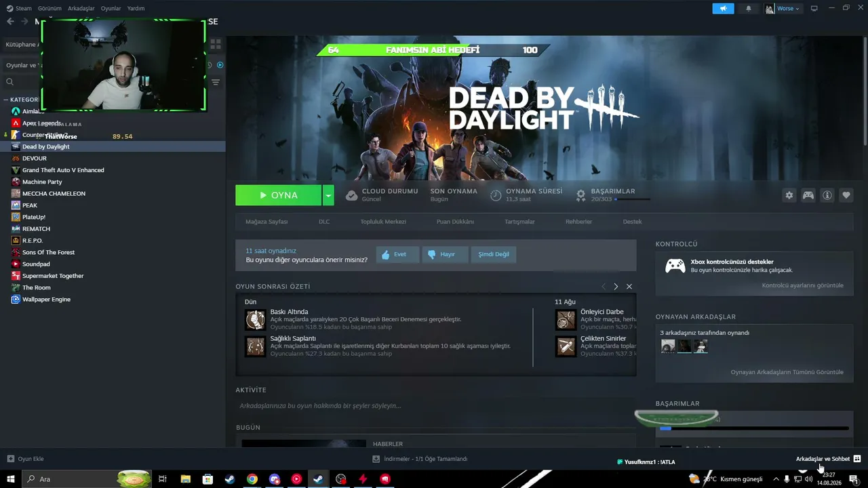
Task: Show game information icon
Action: point(827,195)
